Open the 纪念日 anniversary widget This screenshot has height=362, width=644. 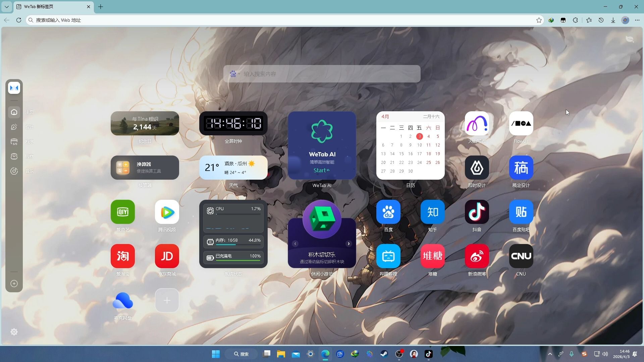pyautogui.click(x=145, y=123)
